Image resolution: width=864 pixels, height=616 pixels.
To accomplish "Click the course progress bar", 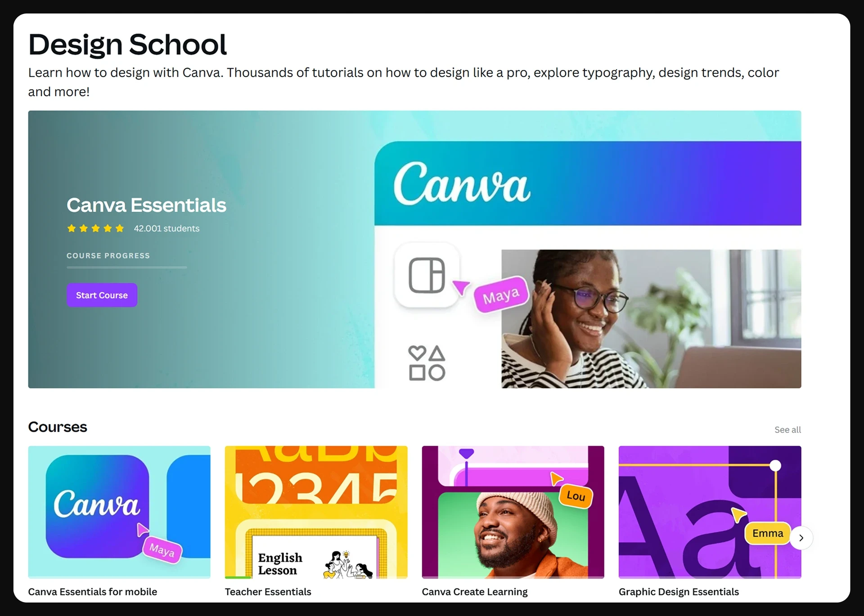I will pos(127,267).
